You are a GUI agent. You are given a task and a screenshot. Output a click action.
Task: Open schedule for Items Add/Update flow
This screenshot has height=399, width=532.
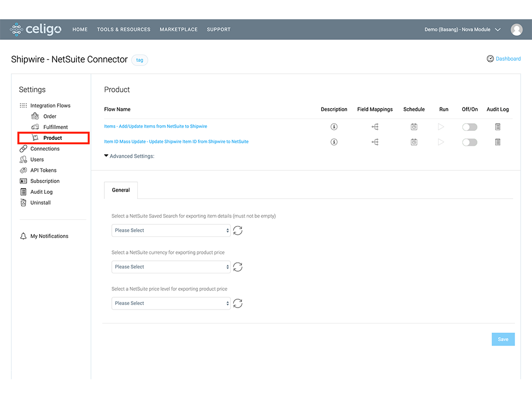[414, 127]
